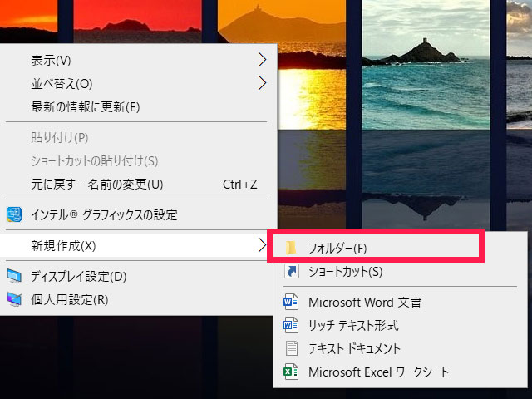
Task: Create a new テキスト ドキュメント
Action: 401,348
